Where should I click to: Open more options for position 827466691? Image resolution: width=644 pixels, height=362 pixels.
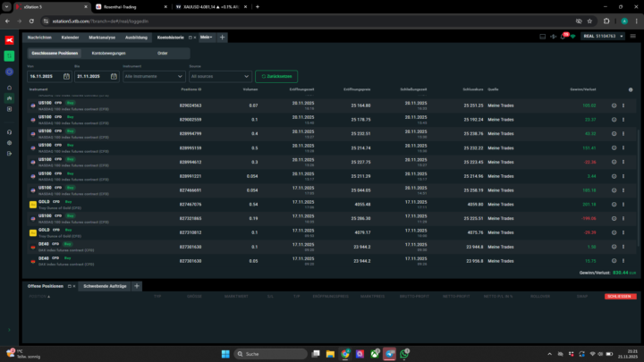(623, 190)
